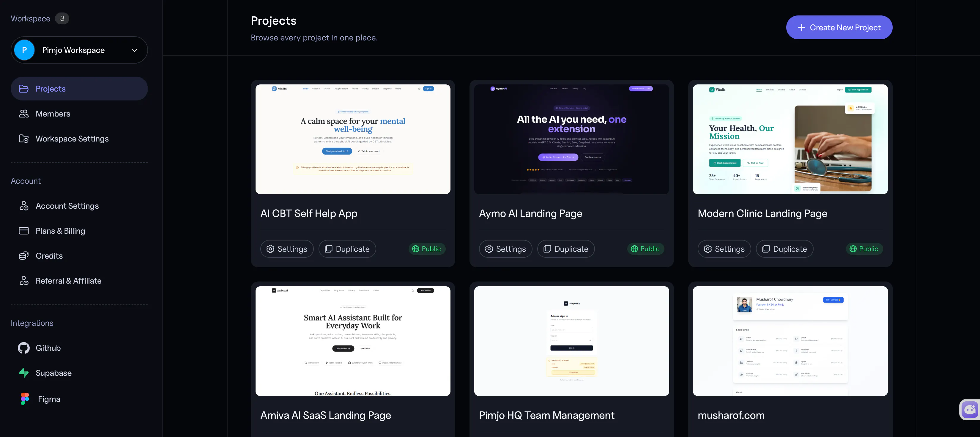Screen dimensions: 980x437
Task: Open Workspace Settings
Action: click(x=79, y=139)
